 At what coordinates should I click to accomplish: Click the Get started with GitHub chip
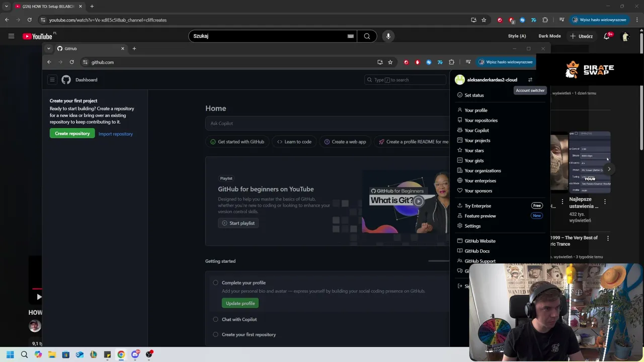click(237, 142)
